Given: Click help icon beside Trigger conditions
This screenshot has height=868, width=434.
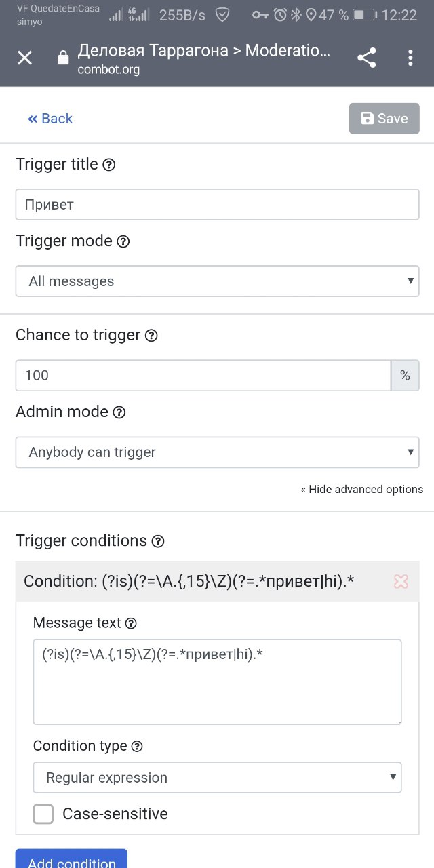Looking at the screenshot, I should coord(157,541).
